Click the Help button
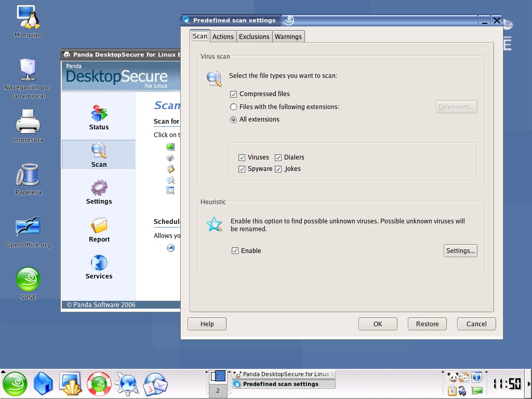Image resolution: width=532 pixels, height=399 pixels. pyautogui.click(x=207, y=324)
